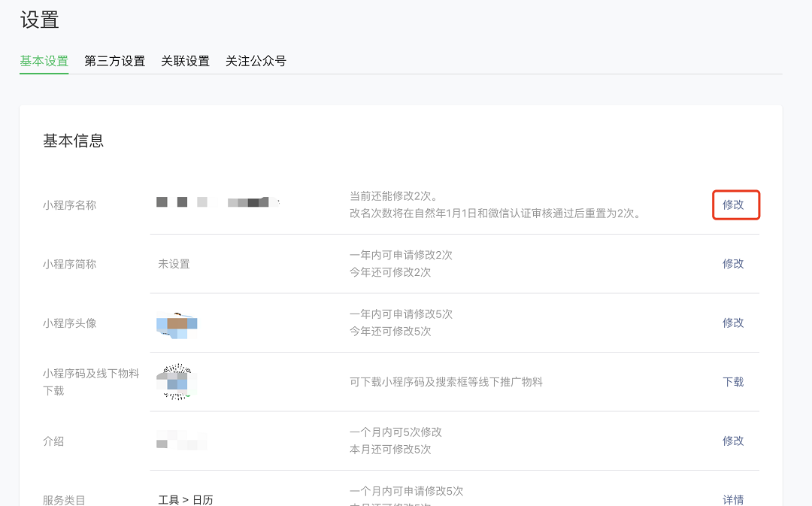Click the blurred mini program name value
The height and width of the screenshot is (506, 812).
point(217,202)
